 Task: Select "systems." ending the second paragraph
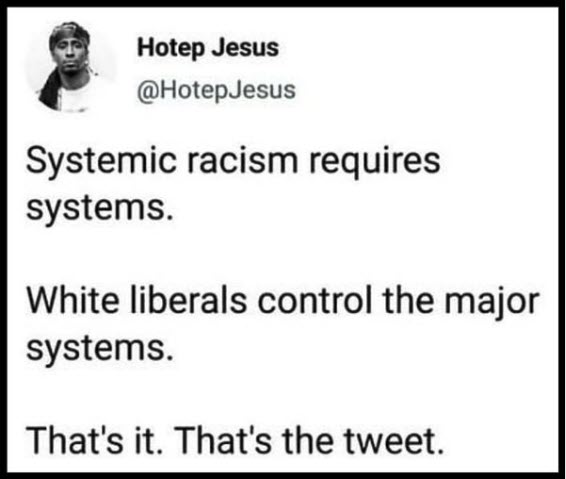tap(100, 349)
